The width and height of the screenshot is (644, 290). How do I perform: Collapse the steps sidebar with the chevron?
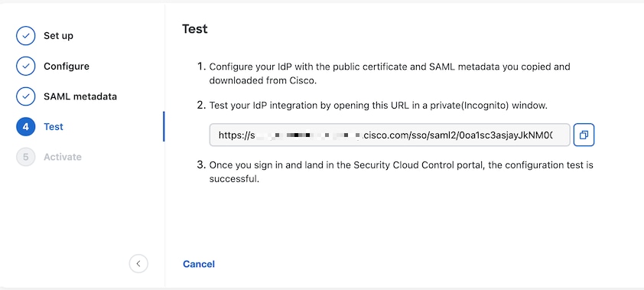(x=138, y=264)
